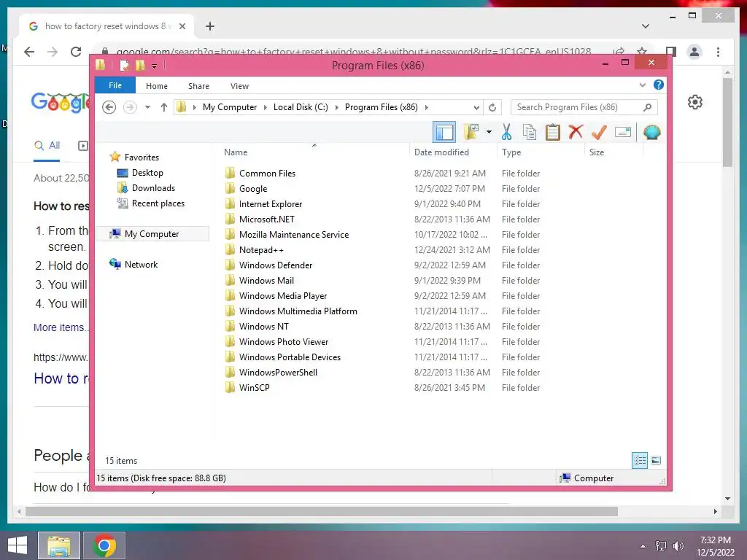Open the address bar history dropdown
The width and height of the screenshot is (747, 560).
[476, 108]
